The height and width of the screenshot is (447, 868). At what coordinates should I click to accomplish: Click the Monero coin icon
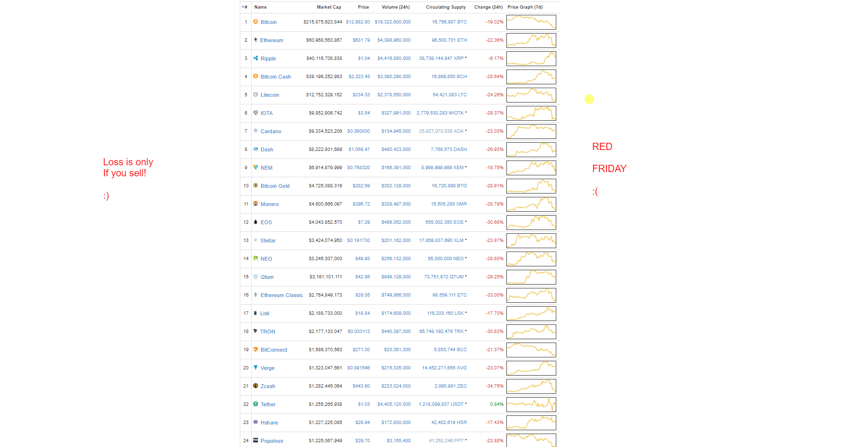[x=256, y=204]
